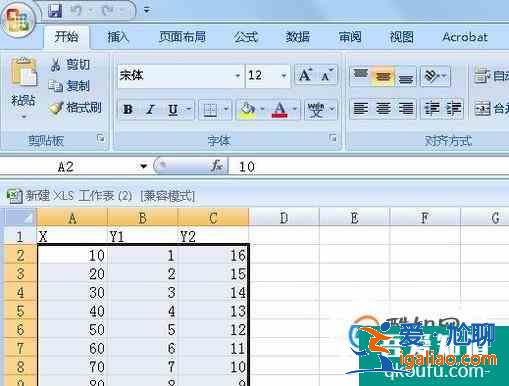Open clipboard pane dialog launcher

click(100, 138)
